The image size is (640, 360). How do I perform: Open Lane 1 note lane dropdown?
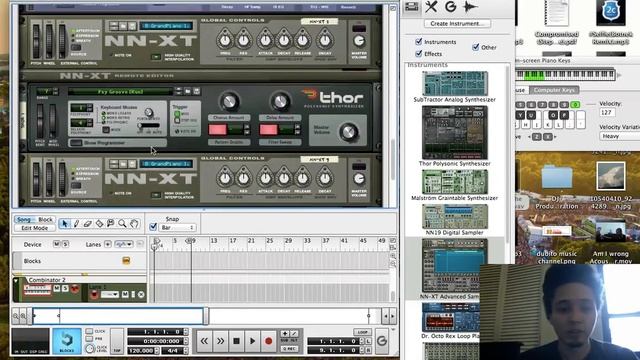pos(110,294)
